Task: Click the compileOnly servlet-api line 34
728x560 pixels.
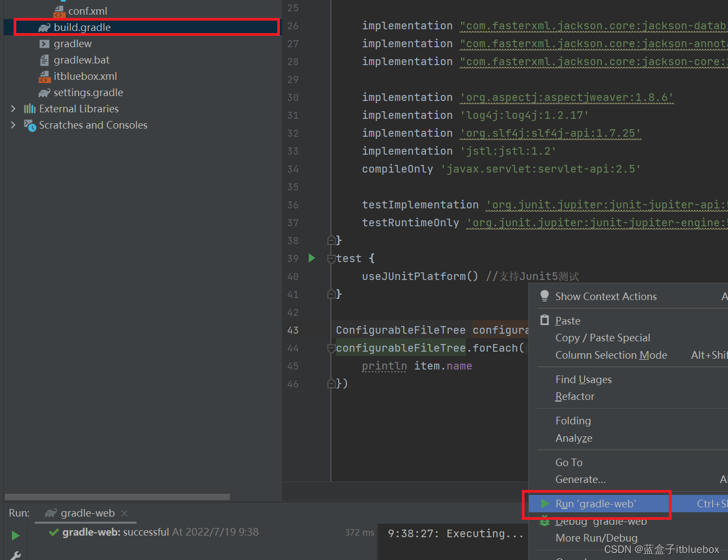Action: point(501,169)
